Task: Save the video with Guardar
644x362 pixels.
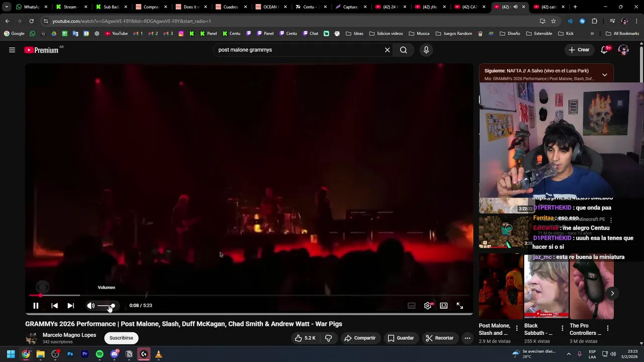Action: tap(400, 338)
